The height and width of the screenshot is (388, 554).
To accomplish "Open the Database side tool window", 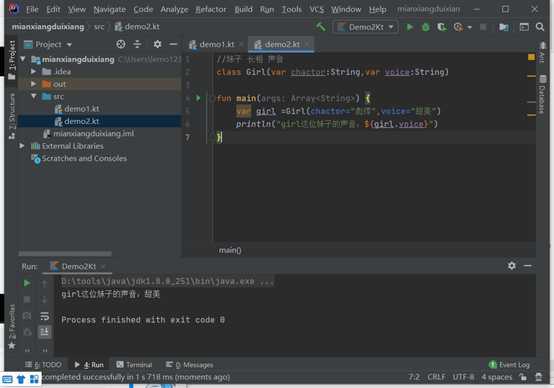I will point(542,95).
